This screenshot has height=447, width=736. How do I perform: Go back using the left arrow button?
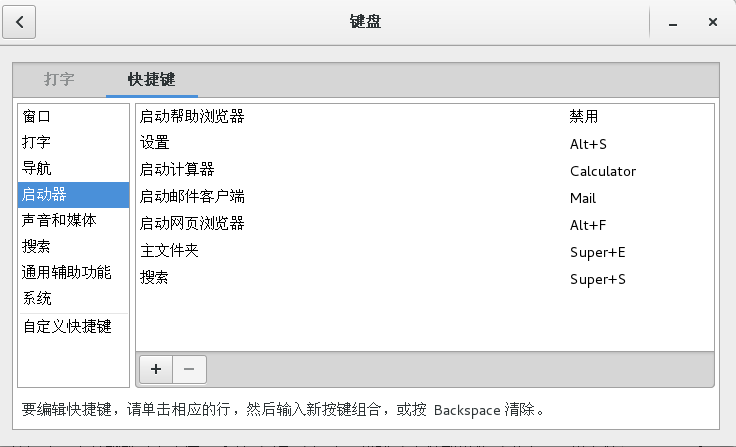pyautogui.click(x=19, y=22)
